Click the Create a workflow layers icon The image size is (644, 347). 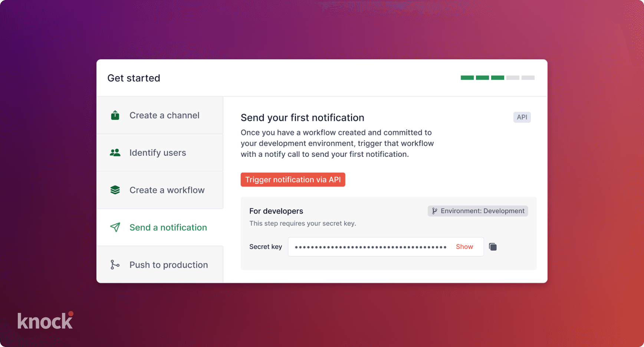pyautogui.click(x=115, y=190)
